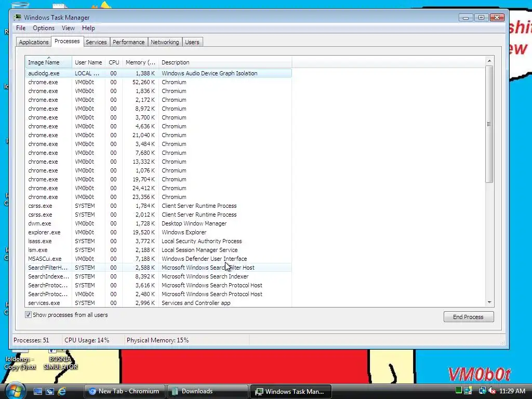Sort by Description column header
This screenshot has height=399, width=532.
pyautogui.click(x=225, y=62)
